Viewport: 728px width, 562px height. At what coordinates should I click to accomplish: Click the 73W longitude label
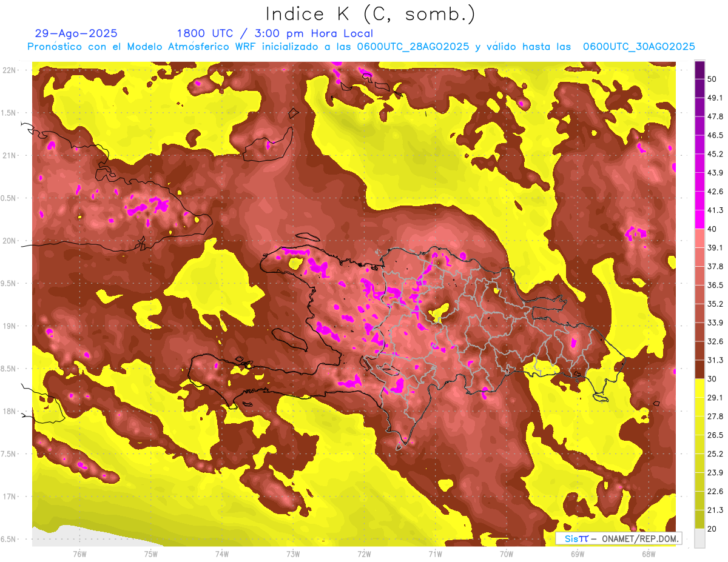tap(293, 554)
